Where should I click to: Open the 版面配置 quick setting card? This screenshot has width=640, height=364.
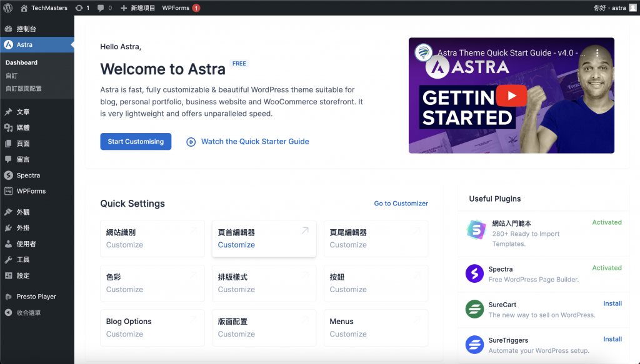coord(264,328)
